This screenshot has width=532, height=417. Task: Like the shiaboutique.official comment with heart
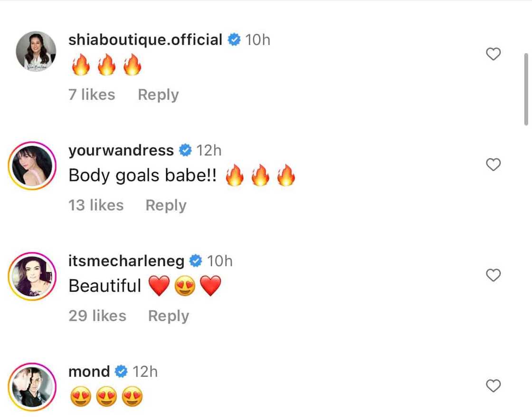click(x=494, y=54)
